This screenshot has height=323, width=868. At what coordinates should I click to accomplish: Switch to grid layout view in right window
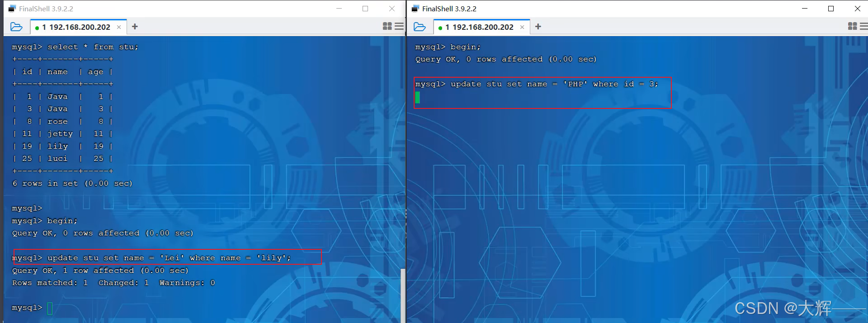[853, 26]
